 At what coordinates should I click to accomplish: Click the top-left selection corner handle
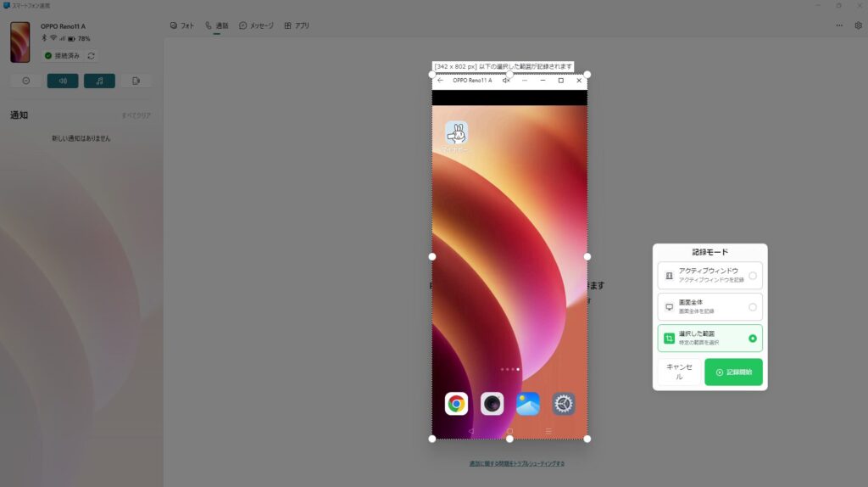(432, 75)
